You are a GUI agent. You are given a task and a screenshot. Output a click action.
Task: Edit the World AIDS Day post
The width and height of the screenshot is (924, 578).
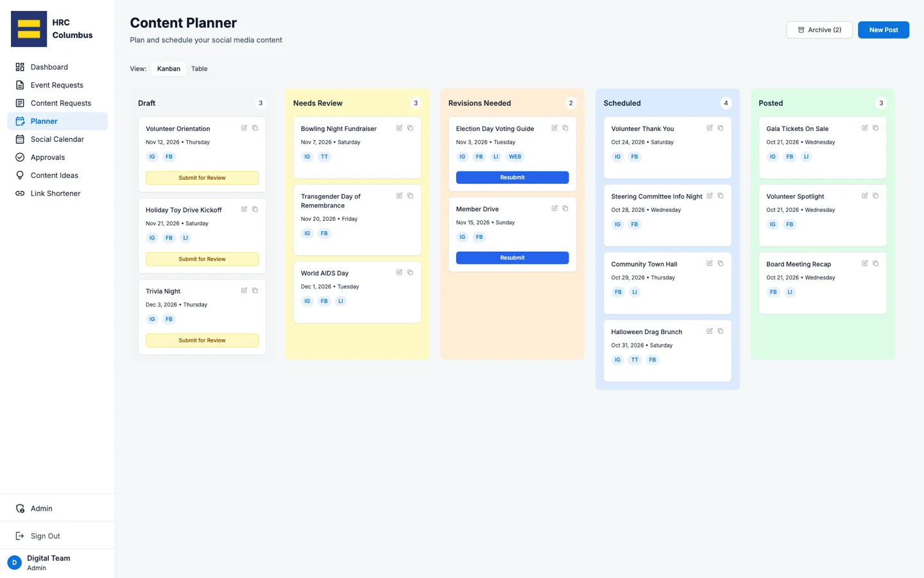[x=399, y=272]
